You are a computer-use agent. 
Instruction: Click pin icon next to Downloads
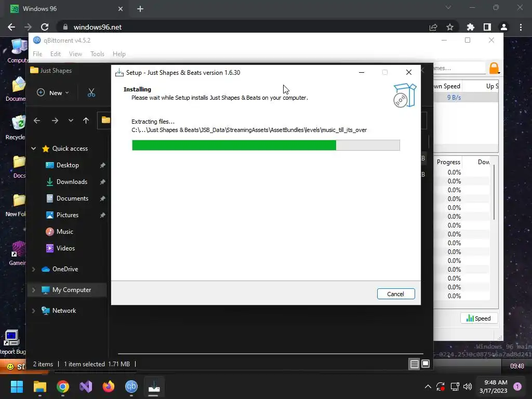102,182
